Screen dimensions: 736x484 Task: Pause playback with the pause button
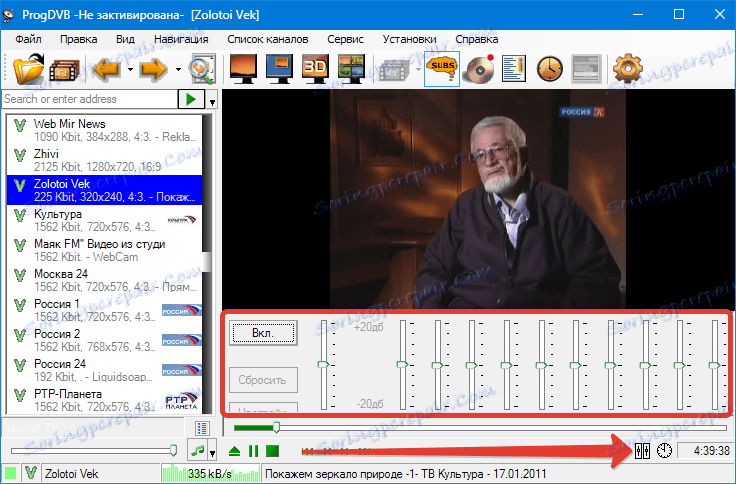[x=253, y=451]
